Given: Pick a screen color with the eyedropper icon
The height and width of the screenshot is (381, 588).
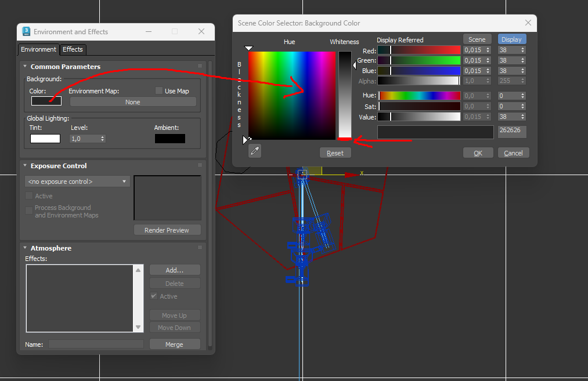Looking at the screenshot, I should coord(255,151).
